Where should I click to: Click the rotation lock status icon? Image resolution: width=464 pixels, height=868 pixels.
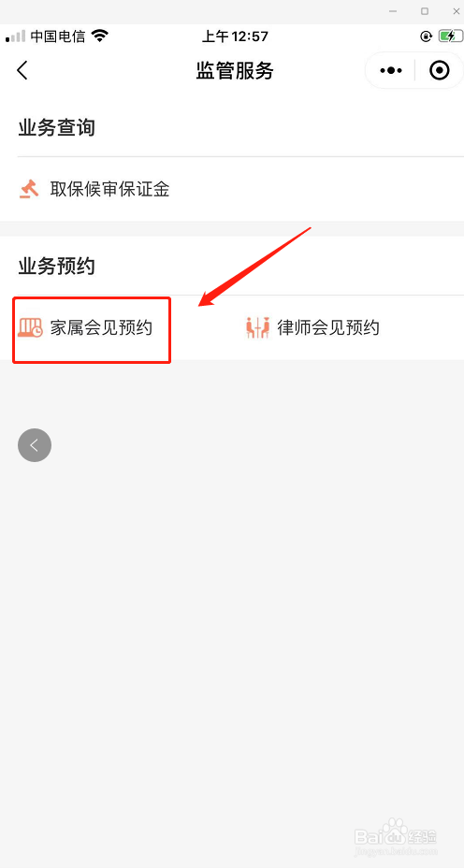(x=426, y=36)
